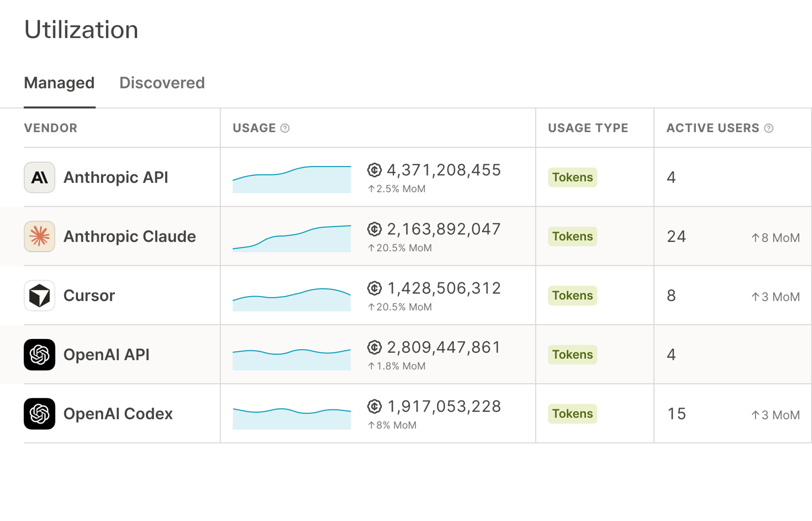812x521 pixels.
Task: Click the 2.5% MoM change text
Action: click(397, 189)
